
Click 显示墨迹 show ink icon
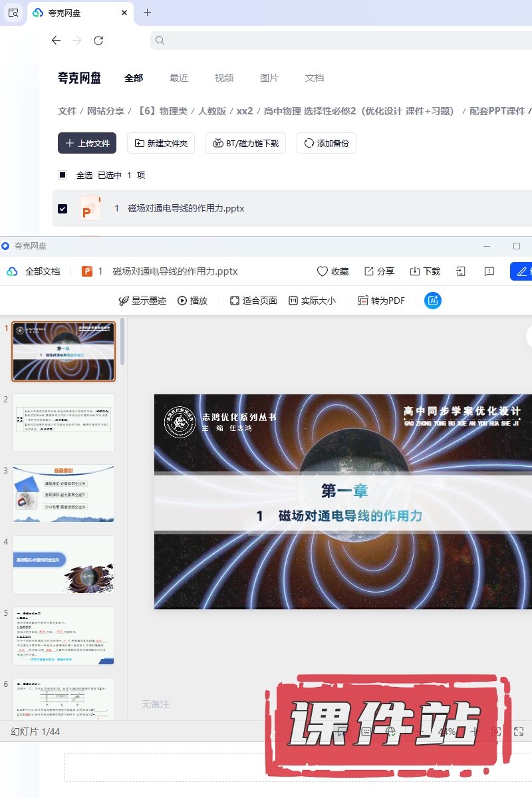pyautogui.click(x=123, y=301)
